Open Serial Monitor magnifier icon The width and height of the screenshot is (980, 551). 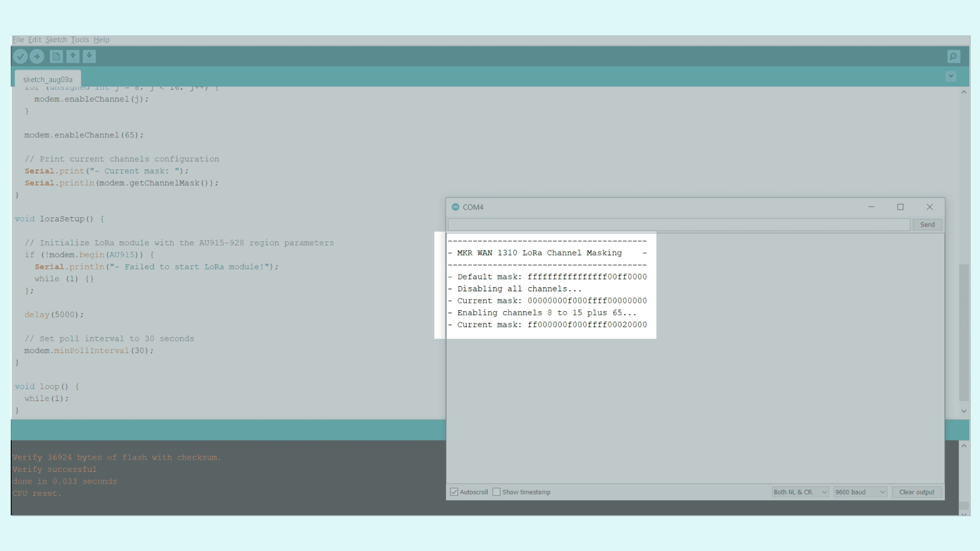pyautogui.click(x=953, y=56)
